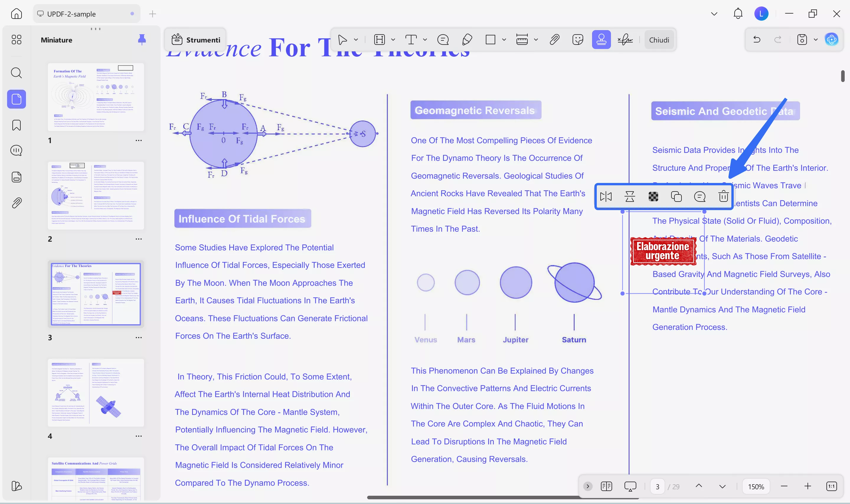The height and width of the screenshot is (504, 850).
Task: Copy the selected stamp annotation
Action: click(x=676, y=196)
